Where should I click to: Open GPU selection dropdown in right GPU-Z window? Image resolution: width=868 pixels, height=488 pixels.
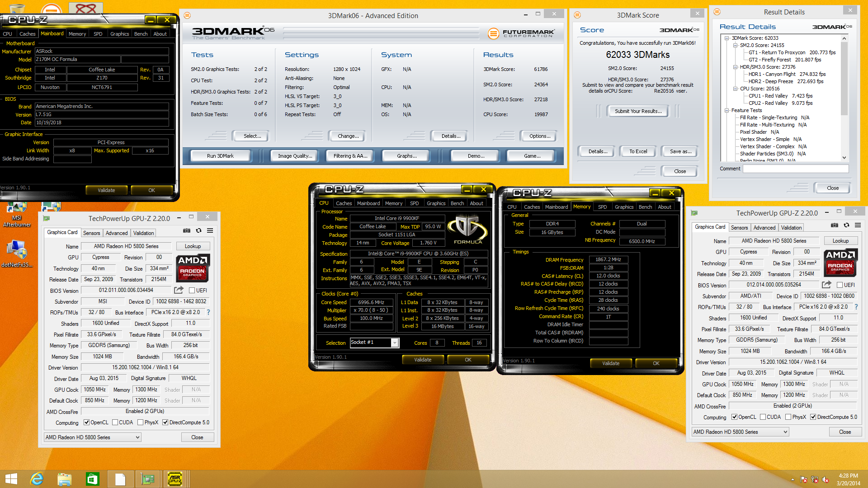(741, 432)
